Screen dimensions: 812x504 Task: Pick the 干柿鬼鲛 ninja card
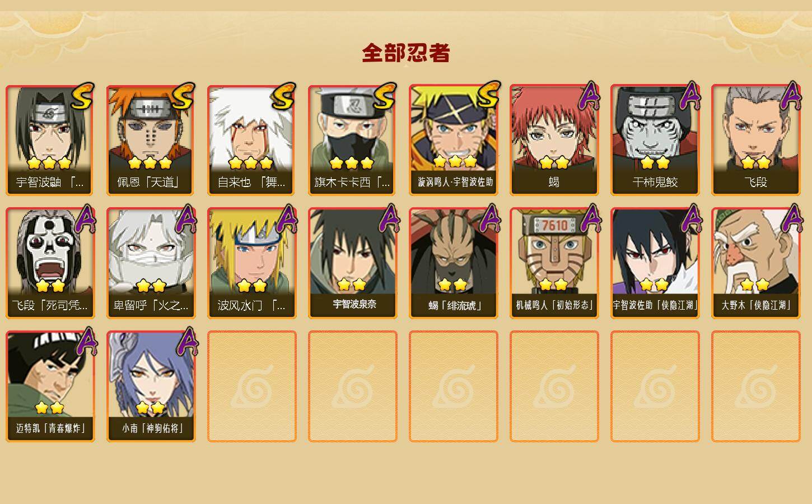(655, 140)
